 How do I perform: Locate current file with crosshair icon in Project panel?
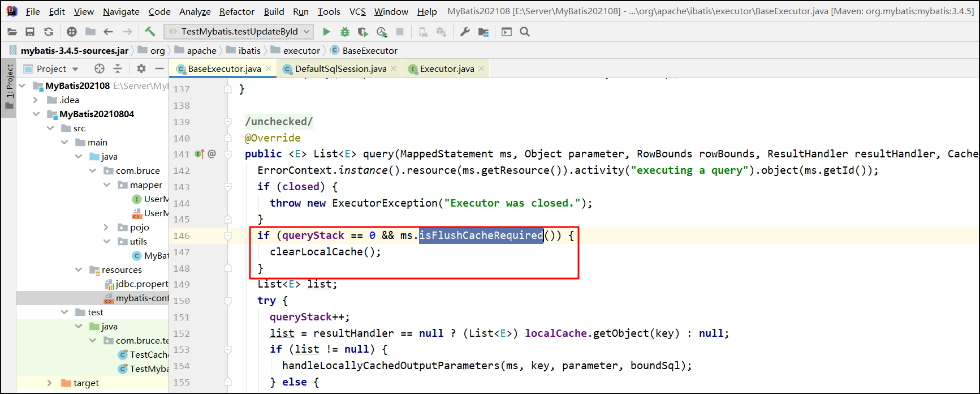click(x=100, y=68)
